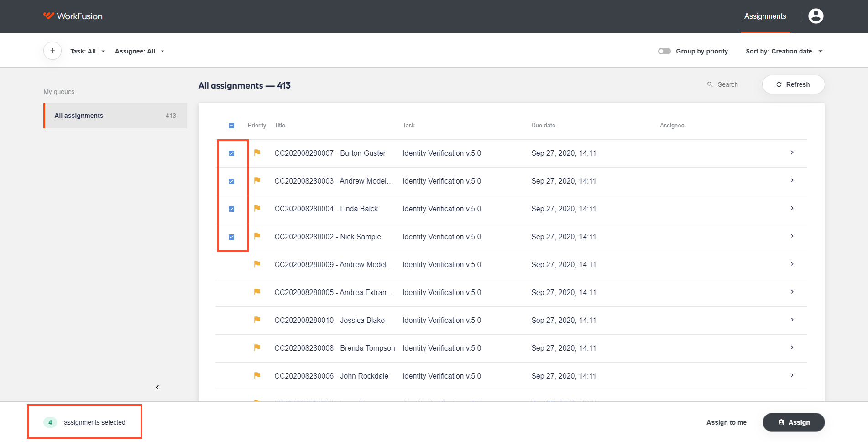
Task: Expand the Andrea Extran row chevron
Action: tap(792, 292)
